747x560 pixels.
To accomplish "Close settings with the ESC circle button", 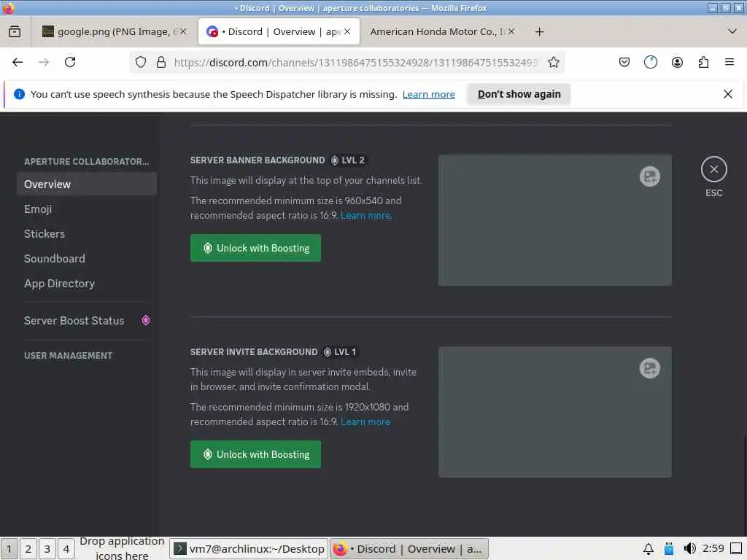I will pyautogui.click(x=713, y=169).
